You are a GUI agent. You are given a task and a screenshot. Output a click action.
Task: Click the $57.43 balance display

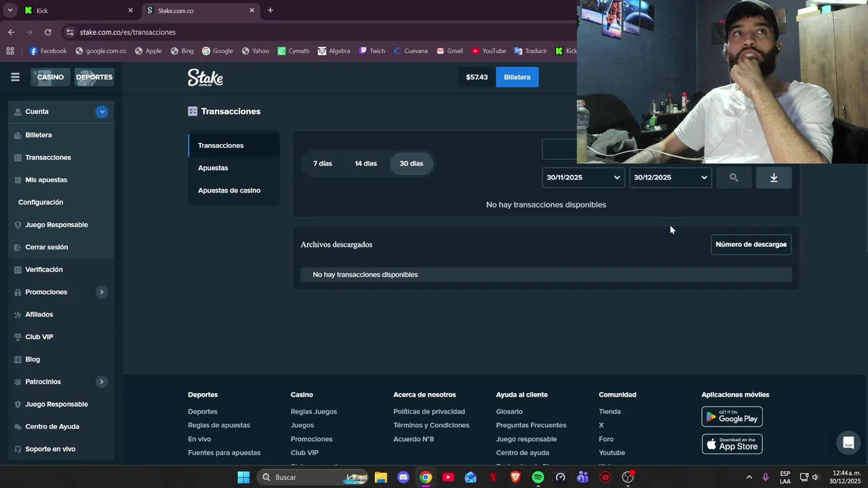pos(477,77)
